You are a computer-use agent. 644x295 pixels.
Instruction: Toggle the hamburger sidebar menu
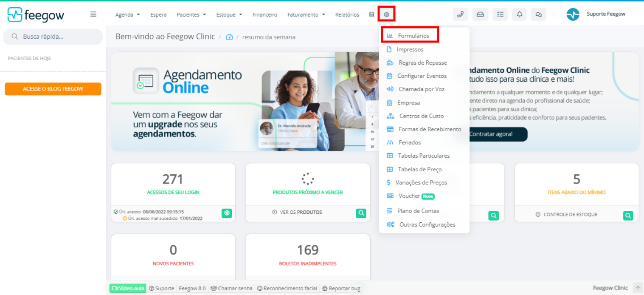pos(93,14)
